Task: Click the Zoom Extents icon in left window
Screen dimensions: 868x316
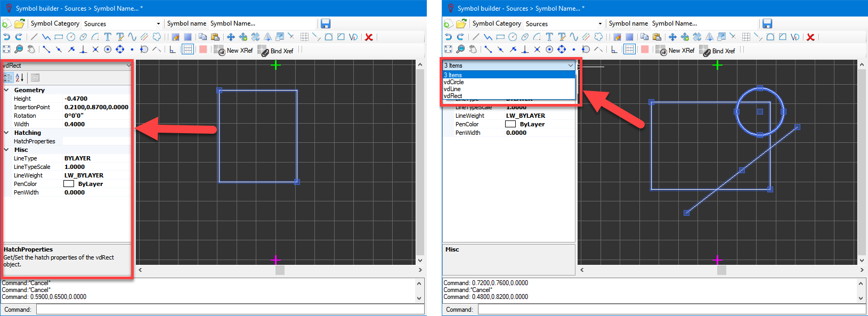Action: click(x=6, y=50)
